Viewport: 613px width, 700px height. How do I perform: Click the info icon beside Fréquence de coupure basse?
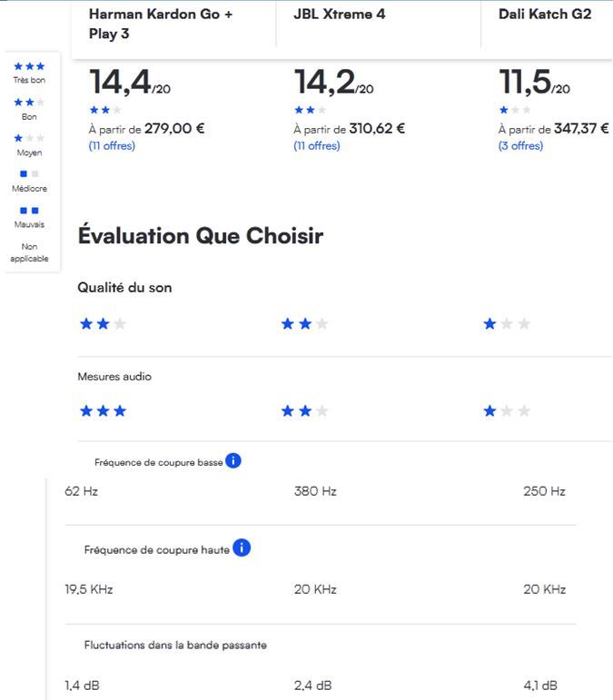pyautogui.click(x=233, y=461)
